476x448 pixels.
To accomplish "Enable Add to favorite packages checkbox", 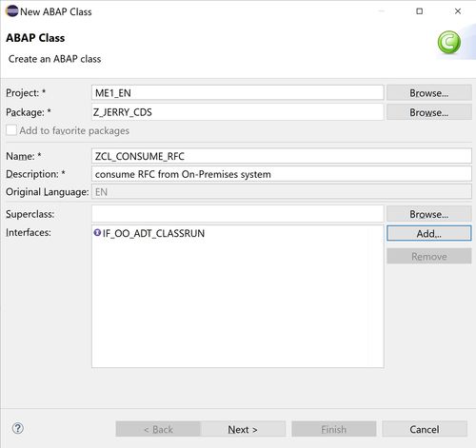I will click(x=11, y=130).
